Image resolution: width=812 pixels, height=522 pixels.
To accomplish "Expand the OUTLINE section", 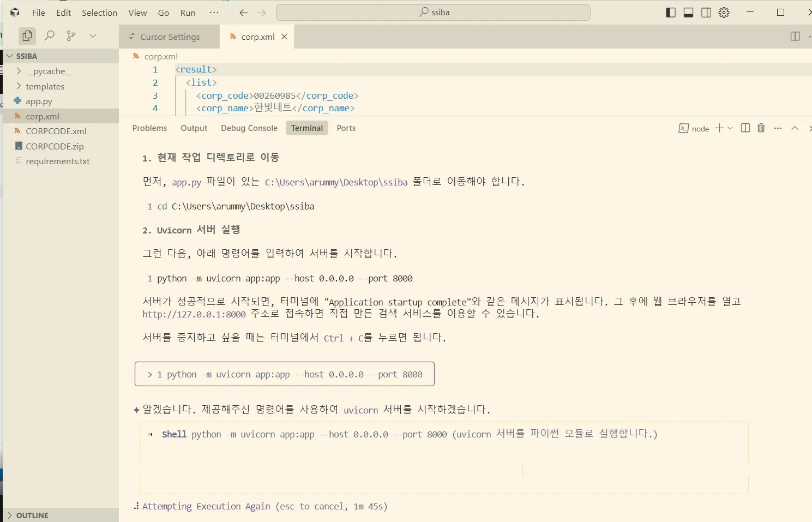I will point(60,515).
